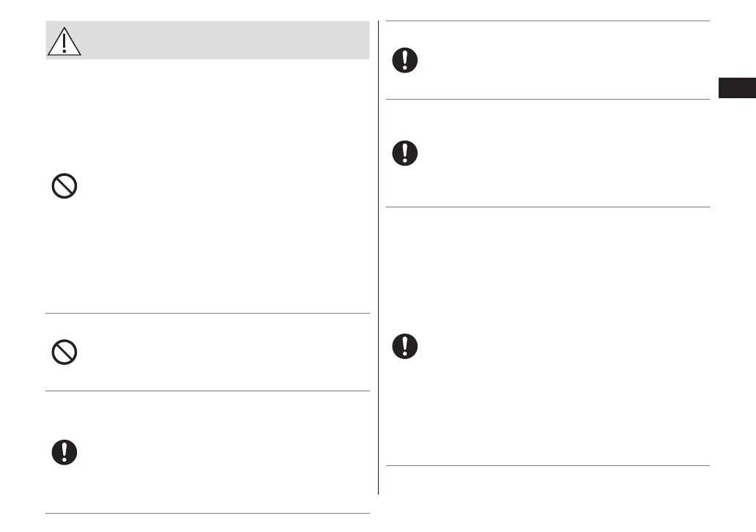Click the bottom divider line of the left column
The image size is (756, 532).
click(207, 514)
